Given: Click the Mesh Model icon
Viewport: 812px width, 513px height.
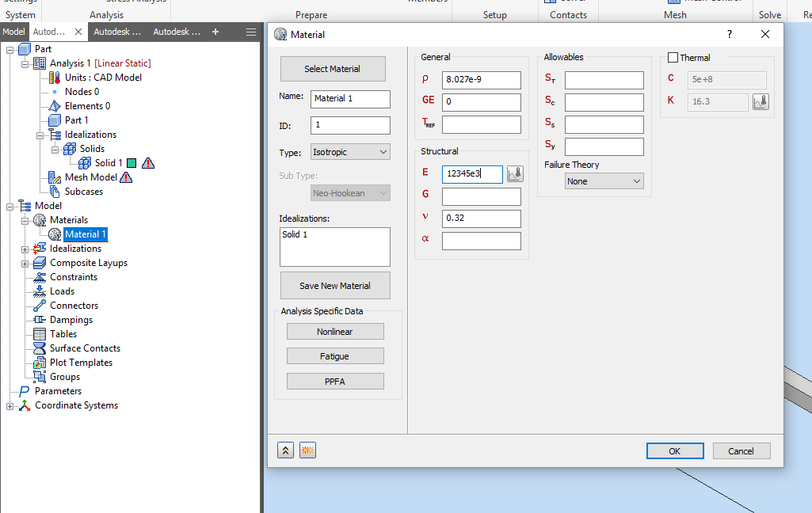Looking at the screenshot, I should pos(55,177).
